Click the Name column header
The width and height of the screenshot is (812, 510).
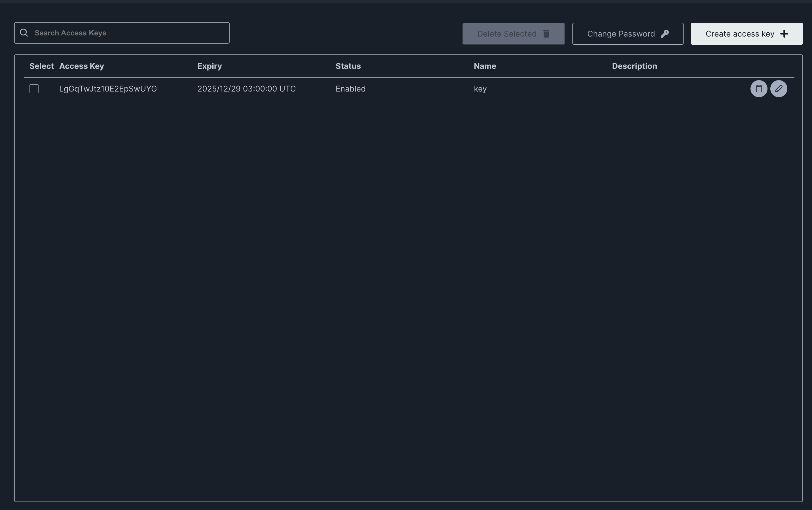[x=485, y=66]
